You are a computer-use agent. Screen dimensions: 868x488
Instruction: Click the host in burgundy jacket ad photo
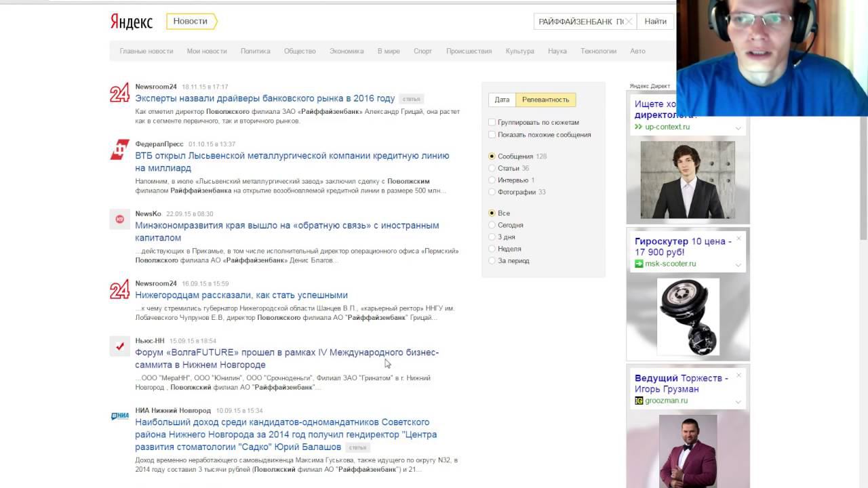688,451
